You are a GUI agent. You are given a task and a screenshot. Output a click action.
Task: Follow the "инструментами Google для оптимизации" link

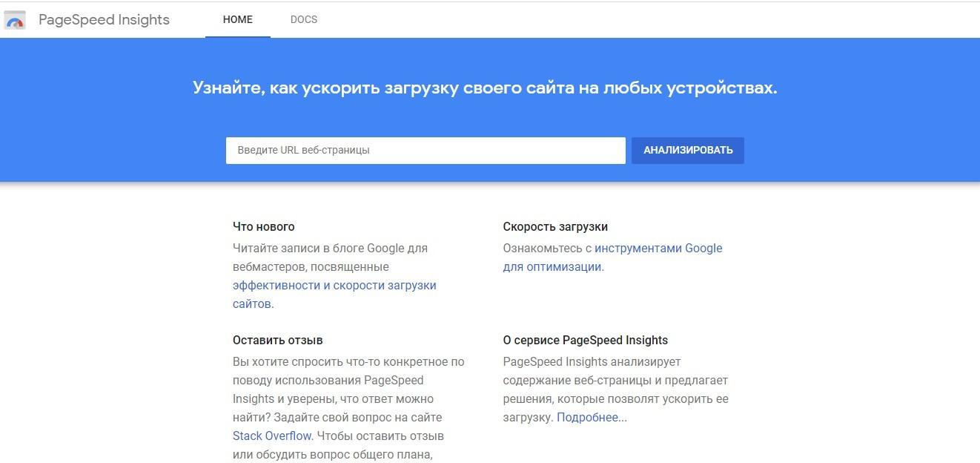(658, 249)
